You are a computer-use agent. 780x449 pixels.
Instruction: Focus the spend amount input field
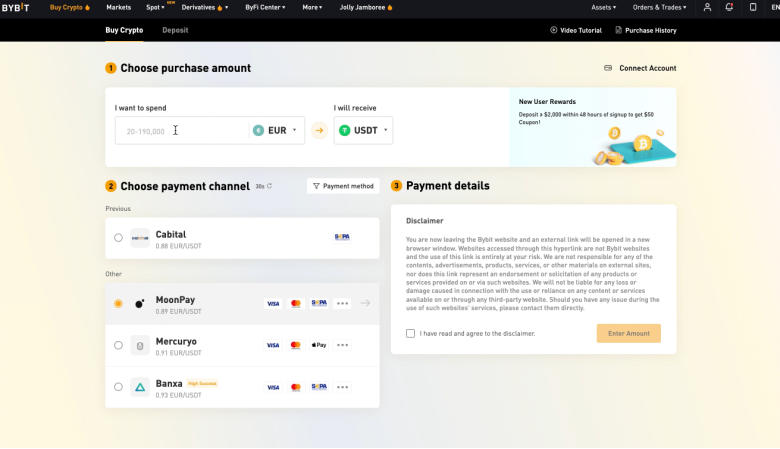pyautogui.click(x=182, y=131)
